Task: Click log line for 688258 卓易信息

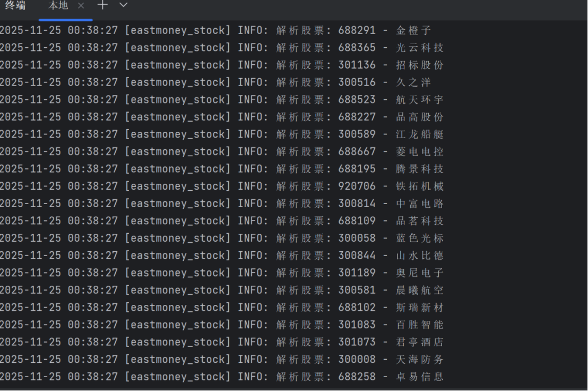Action: 222,377
